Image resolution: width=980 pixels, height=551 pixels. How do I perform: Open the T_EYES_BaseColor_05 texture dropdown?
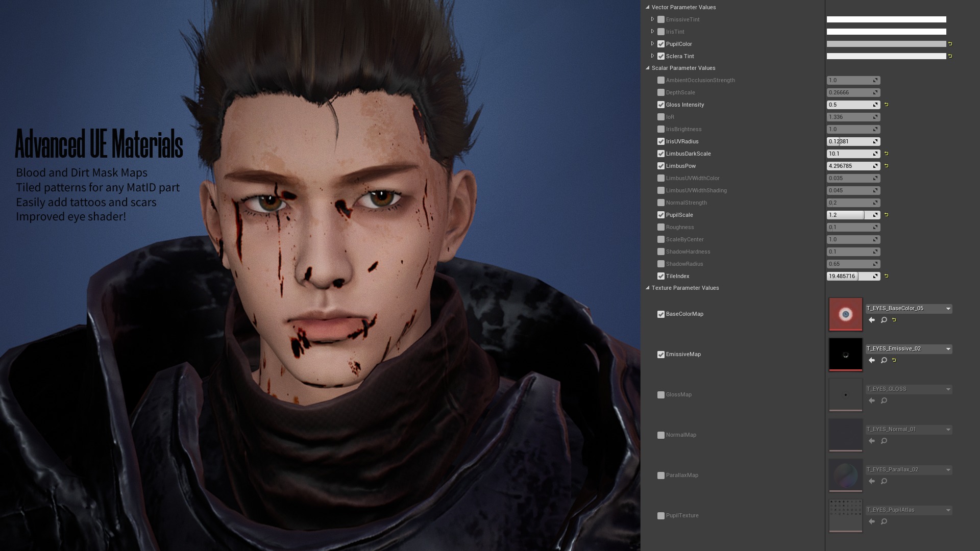coord(909,309)
